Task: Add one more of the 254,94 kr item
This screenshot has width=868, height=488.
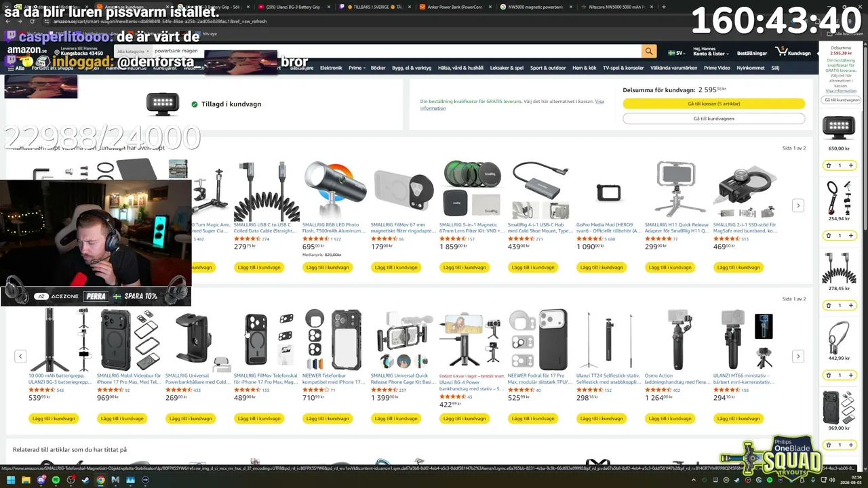Action: 851,235
